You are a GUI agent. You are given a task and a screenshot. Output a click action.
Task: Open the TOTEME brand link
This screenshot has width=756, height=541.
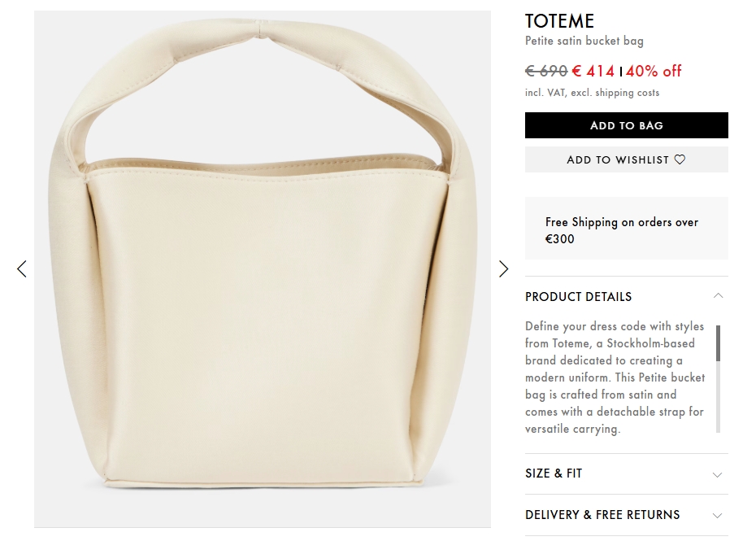559,21
